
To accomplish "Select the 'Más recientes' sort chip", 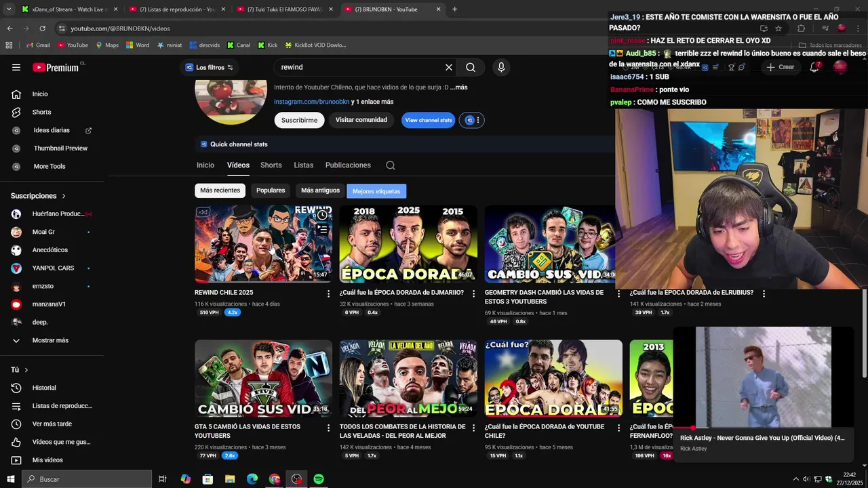I will (220, 190).
